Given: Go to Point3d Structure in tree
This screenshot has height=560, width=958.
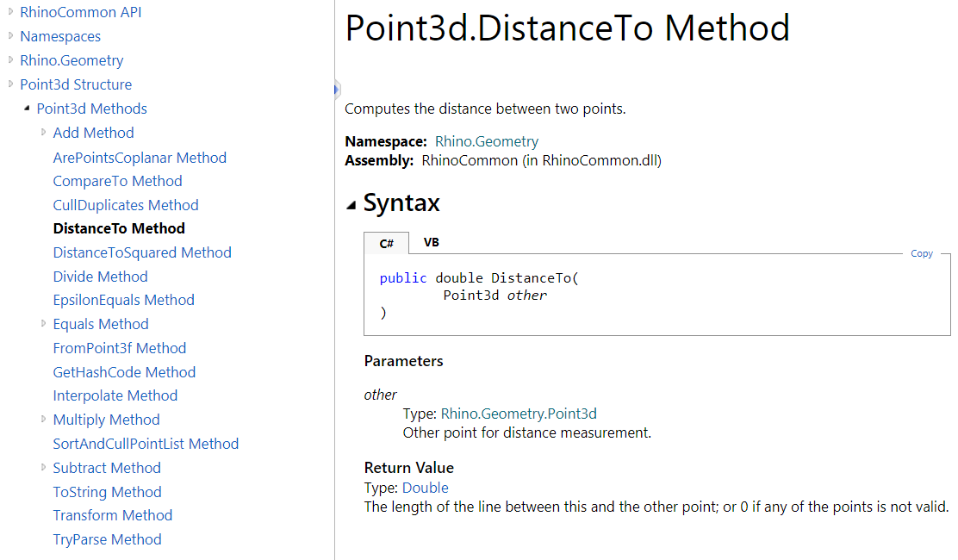Looking at the screenshot, I should click(76, 84).
